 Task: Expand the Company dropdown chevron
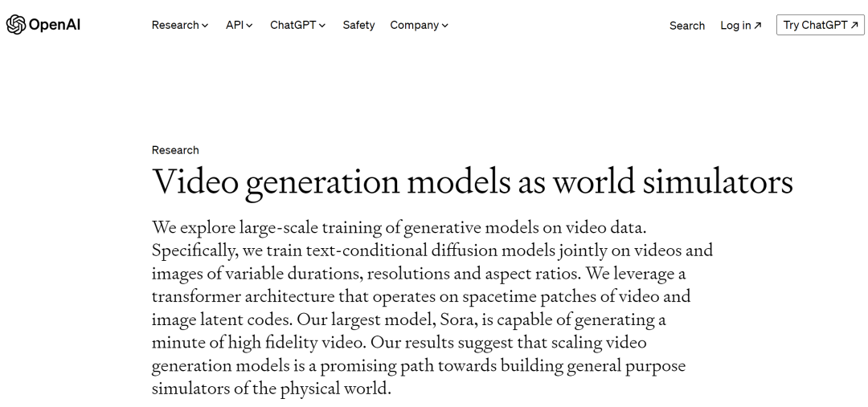click(445, 26)
